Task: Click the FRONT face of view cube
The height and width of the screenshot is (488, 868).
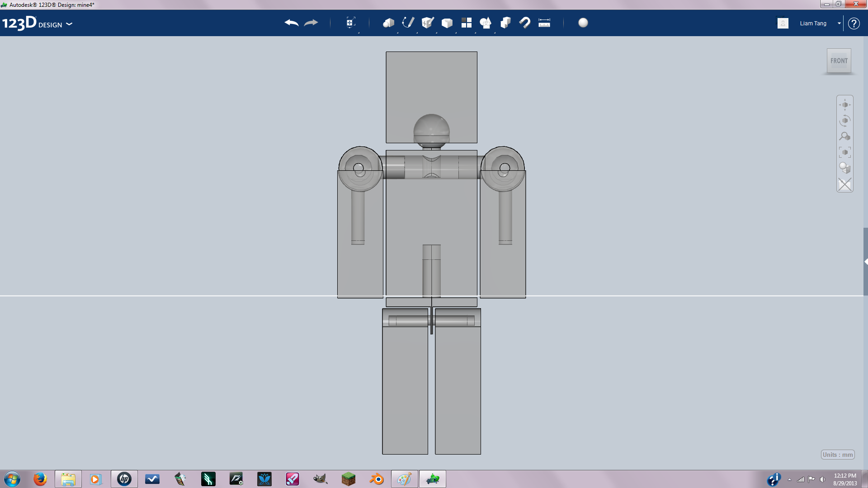Action: [x=839, y=61]
